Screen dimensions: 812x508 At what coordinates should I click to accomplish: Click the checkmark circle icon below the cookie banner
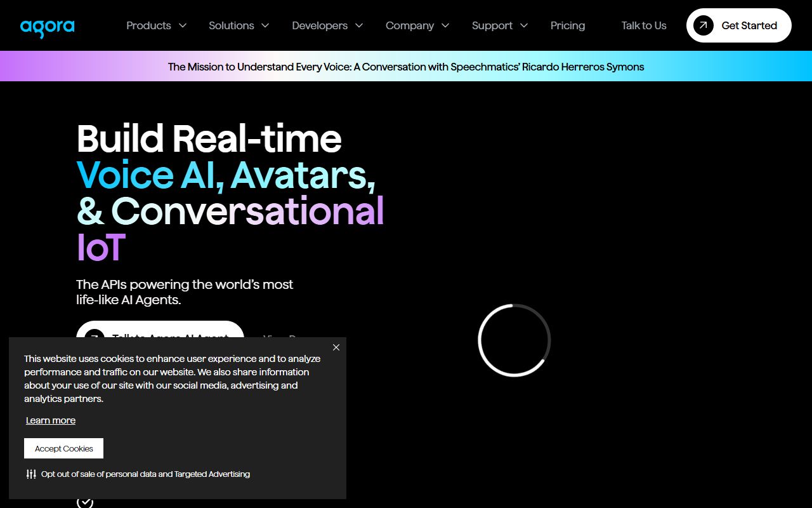click(85, 502)
